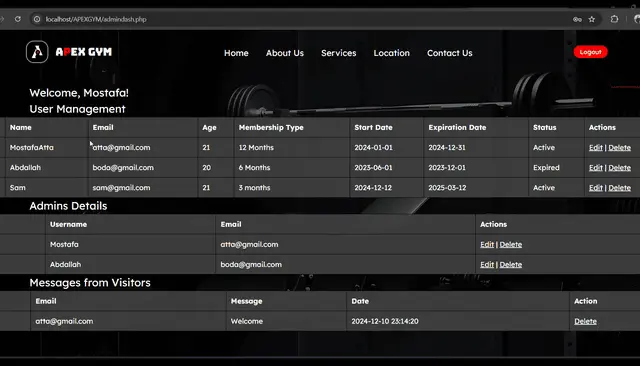Viewport: 640px width, 366px height.
Task: Click the Message column header in visitors table
Action: point(246,301)
